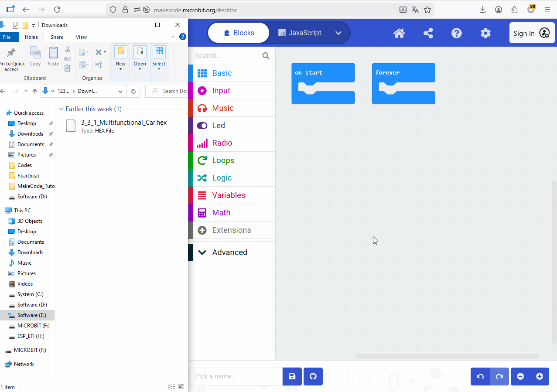Click the Share project icon

click(428, 33)
